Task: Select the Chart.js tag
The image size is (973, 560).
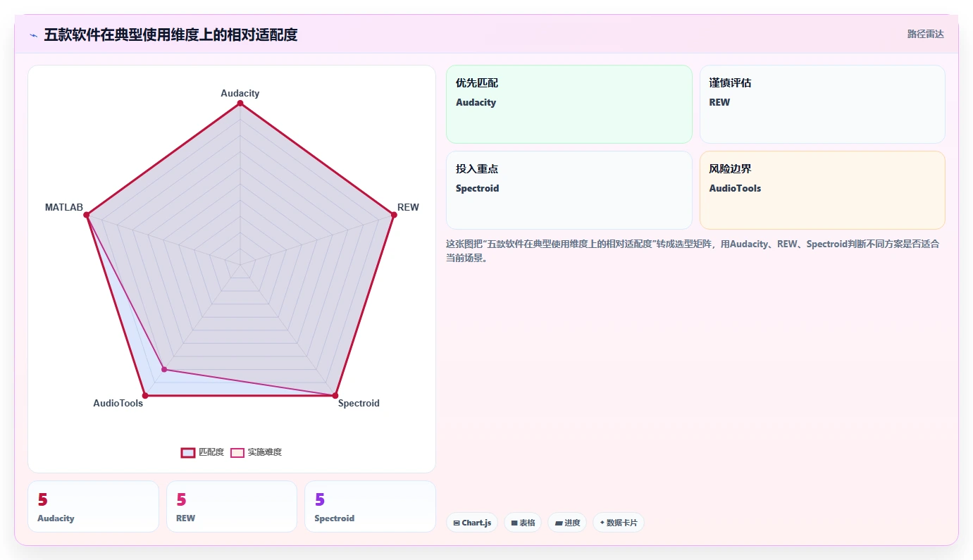Action: pyautogui.click(x=472, y=523)
